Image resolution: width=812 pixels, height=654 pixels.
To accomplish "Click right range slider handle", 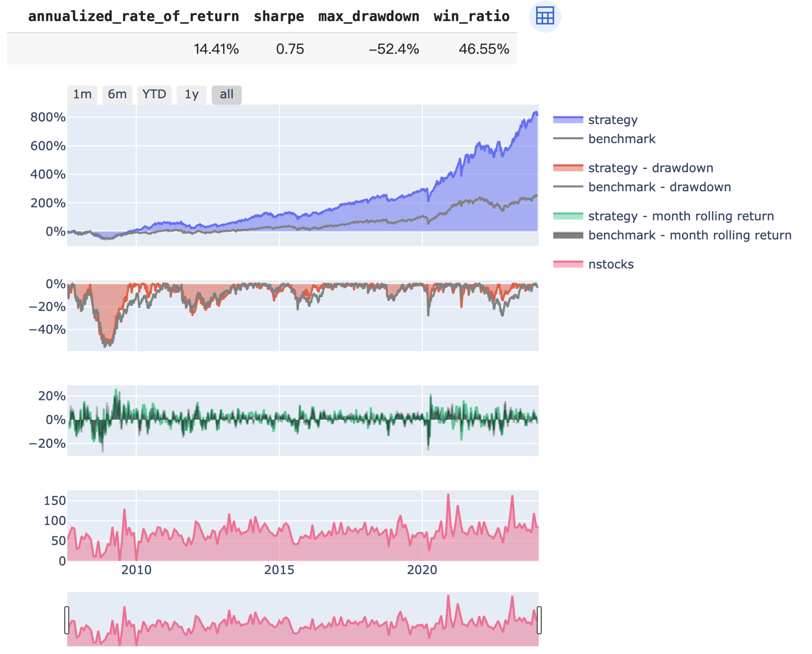I will (x=539, y=620).
